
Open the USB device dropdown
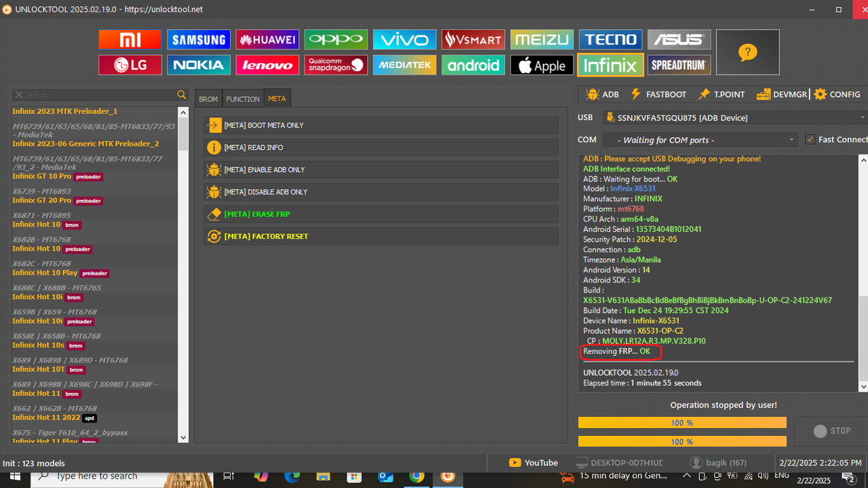tap(734, 118)
